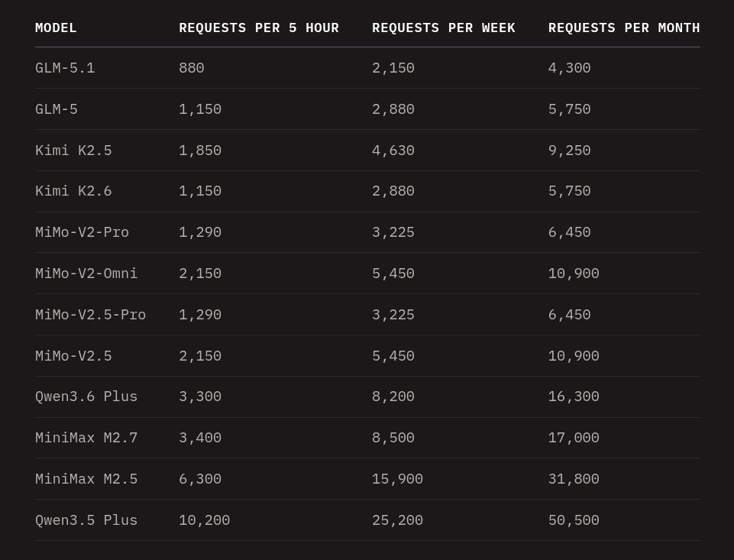This screenshot has height=560, width=734.
Task: Select the MiMo-V2-Omni model name
Action: tap(86, 274)
